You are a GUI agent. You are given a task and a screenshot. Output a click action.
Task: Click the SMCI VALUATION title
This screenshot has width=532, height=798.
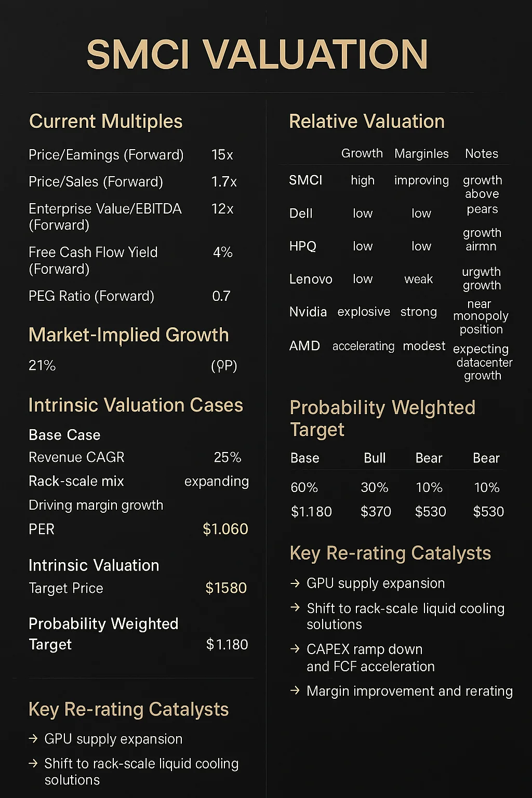tap(257, 55)
